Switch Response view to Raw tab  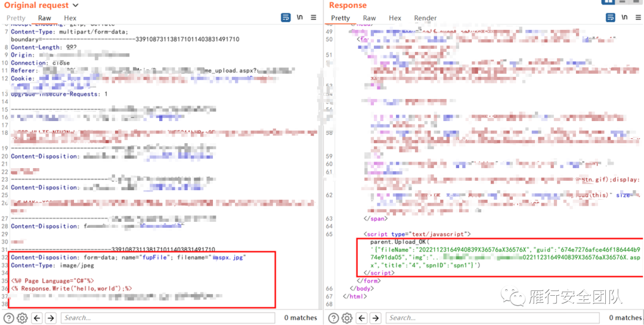369,18
